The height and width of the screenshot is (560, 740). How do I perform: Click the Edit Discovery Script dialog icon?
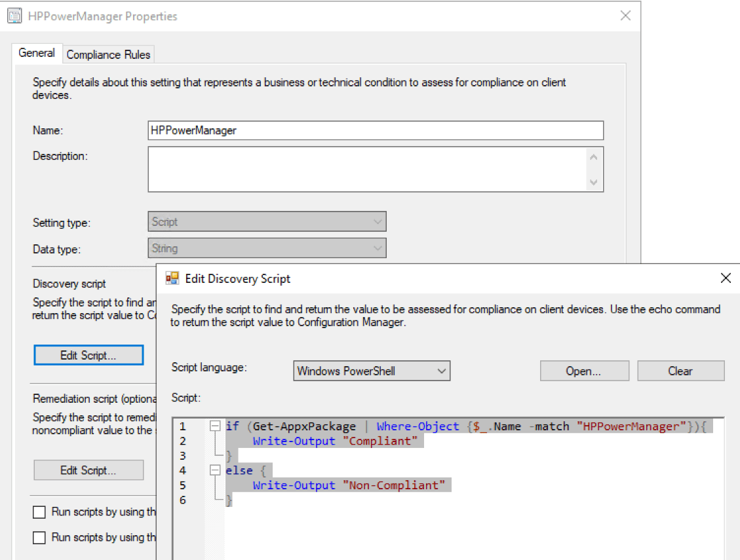pos(172,278)
